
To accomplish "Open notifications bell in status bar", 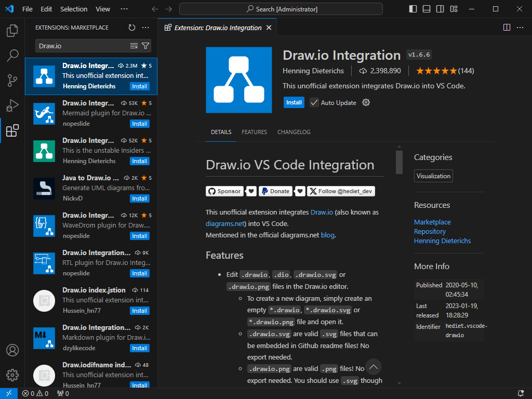I will [x=521, y=393].
